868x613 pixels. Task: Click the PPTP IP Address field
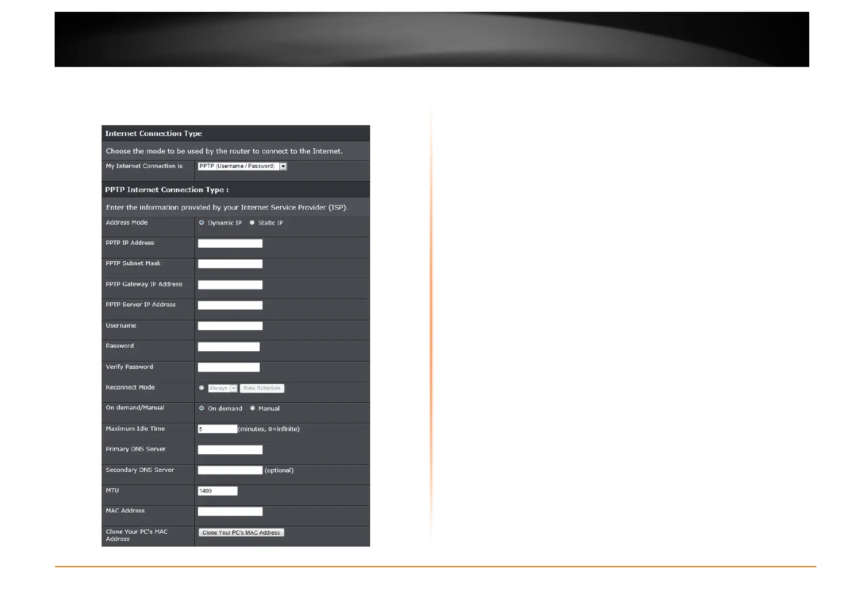point(230,244)
